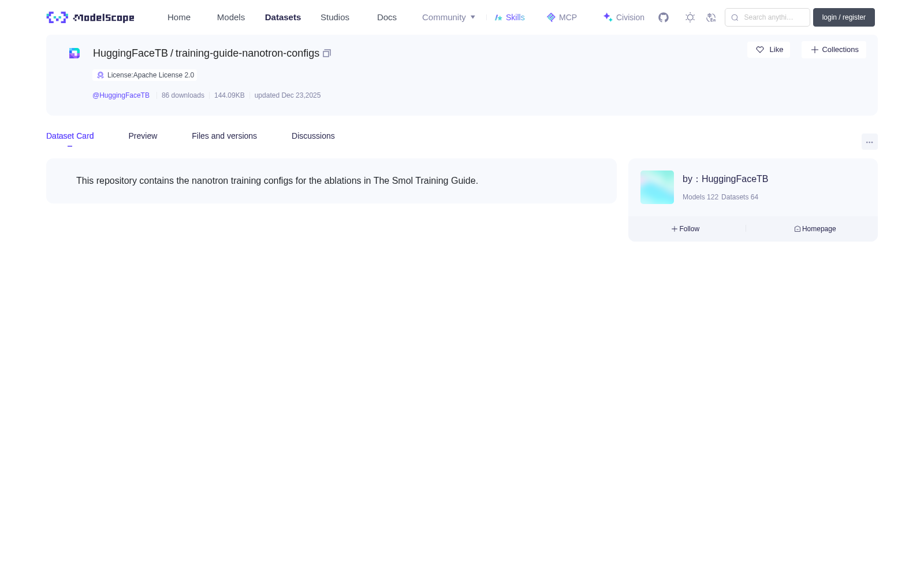Click the search magnifier icon

tap(735, 17)
